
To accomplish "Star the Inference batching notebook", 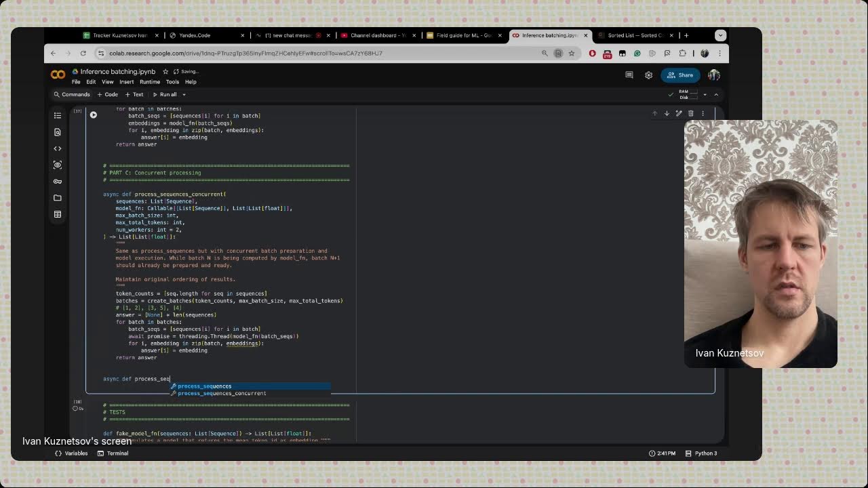I will pyautogui.click(x=165, y=71).
